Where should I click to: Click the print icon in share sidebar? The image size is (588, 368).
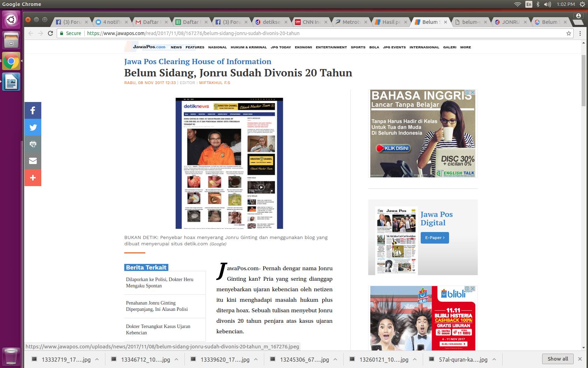pos(33,144)
